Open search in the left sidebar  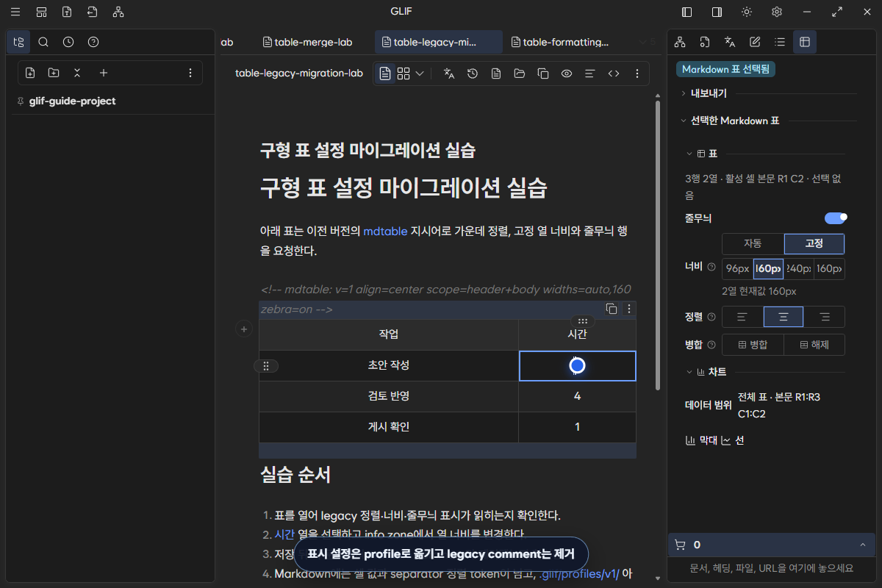43,42
